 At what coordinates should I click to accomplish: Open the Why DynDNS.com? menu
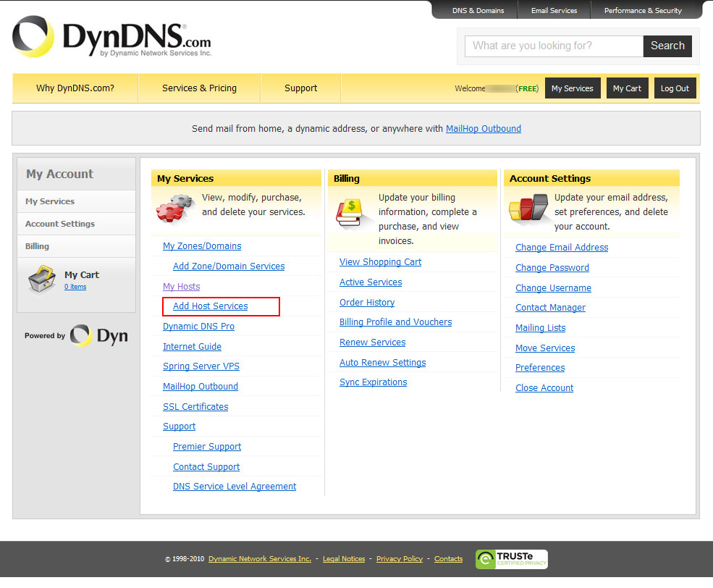pyautogui.click(x=75, y=88)
